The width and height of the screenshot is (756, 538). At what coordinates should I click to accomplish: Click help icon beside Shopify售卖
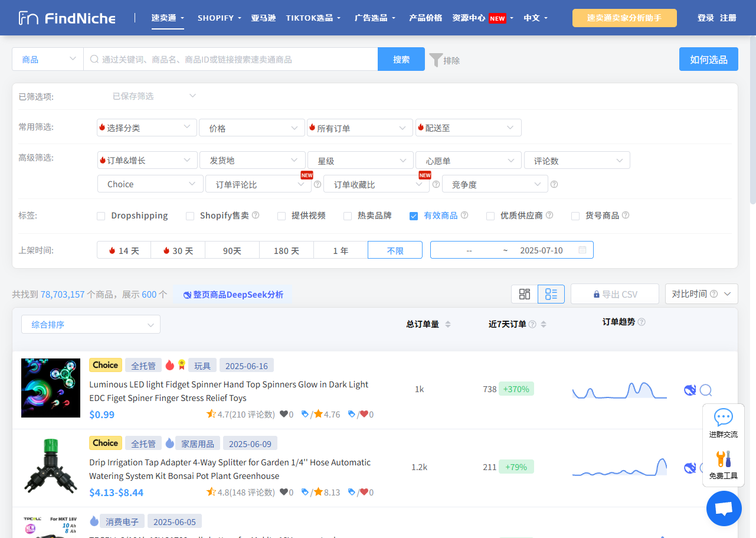pyautogui.click(x=256, y=216)
